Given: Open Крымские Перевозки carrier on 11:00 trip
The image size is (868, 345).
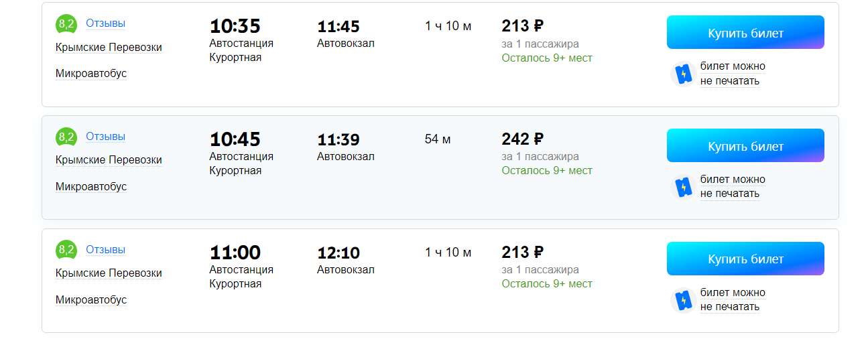Looking at the screenshot, I should click(x=109, y=273).
